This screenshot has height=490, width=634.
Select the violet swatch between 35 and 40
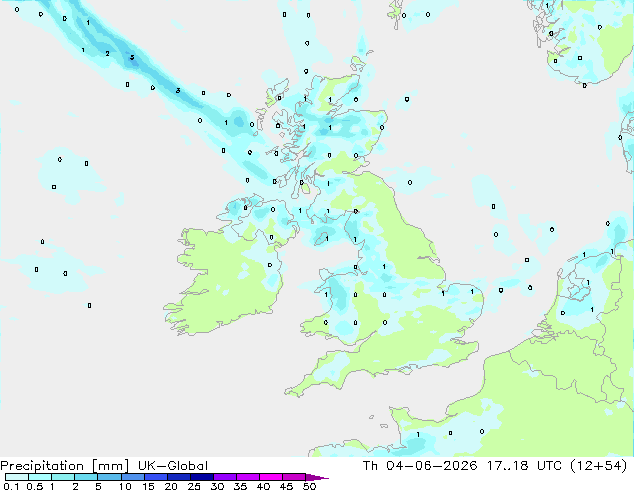point(247,477)
